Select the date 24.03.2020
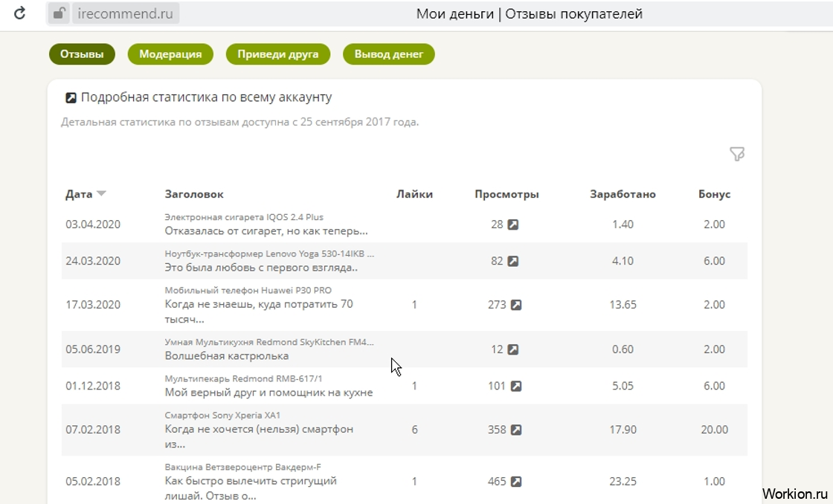 click(x=93, y=262)
